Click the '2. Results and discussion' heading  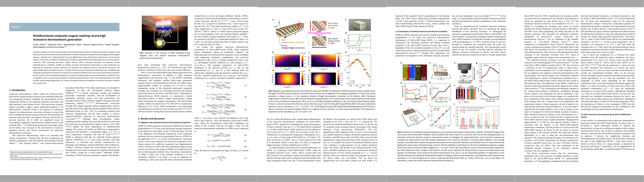click(151, 119)
